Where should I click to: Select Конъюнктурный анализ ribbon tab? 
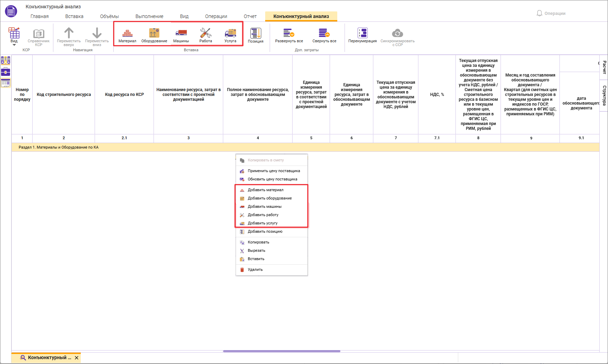coord(301,16)
